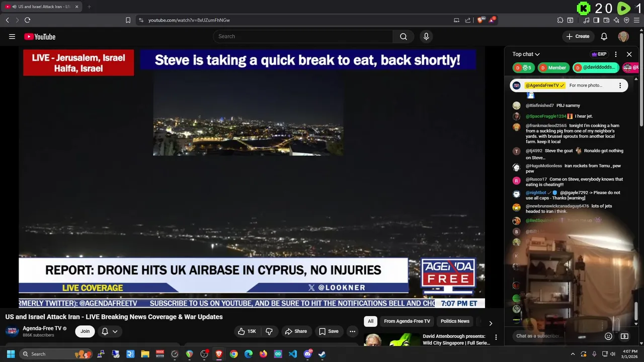Open the browser extensions puzzle icon

coord(560,20)
